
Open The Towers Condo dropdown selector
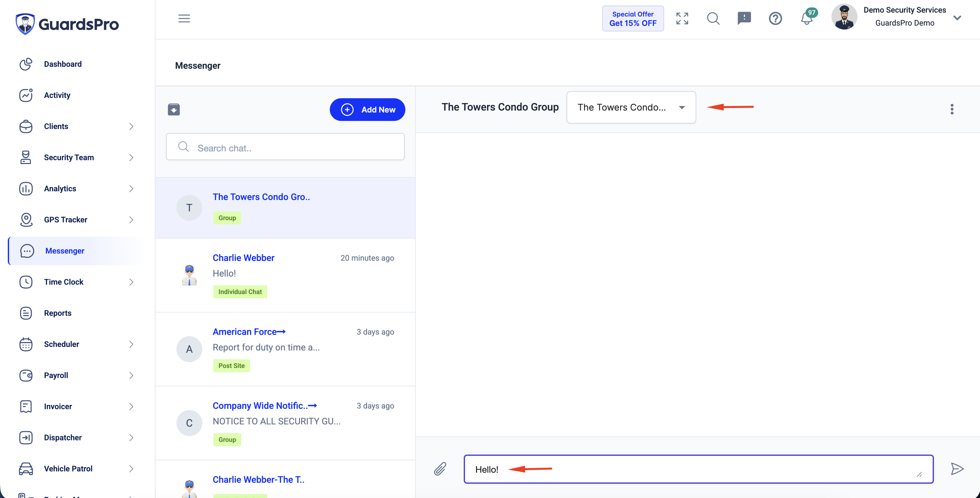point(631,107)
